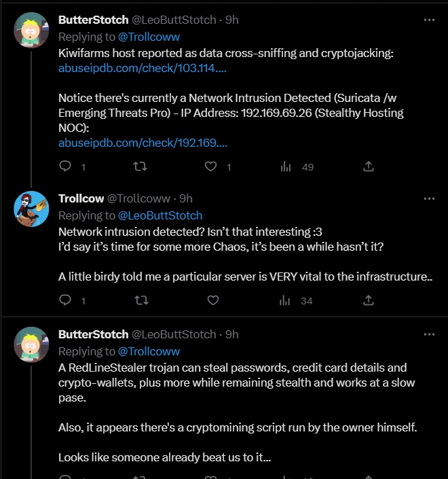
Task: Retweet the first ButterStotch tweet
Action: click(x=140, y=166)
